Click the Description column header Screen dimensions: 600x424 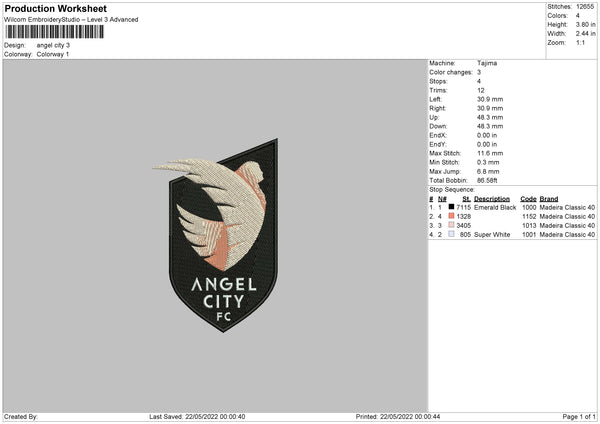[x=492, y=199]
